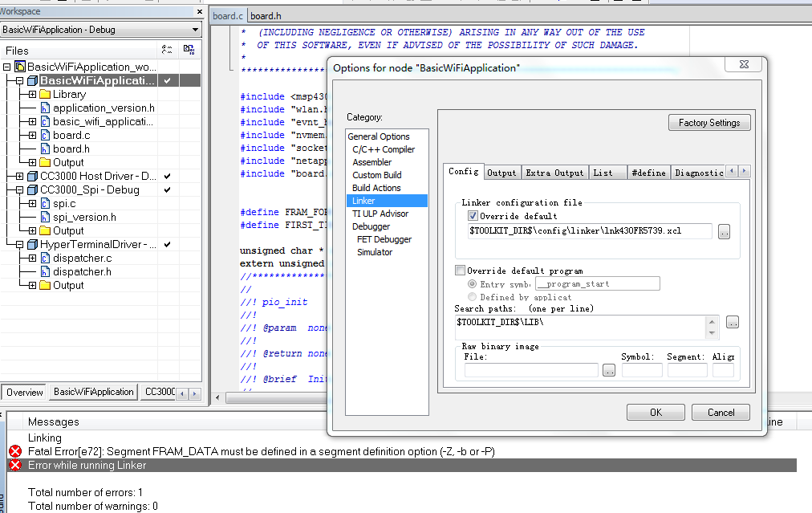Browse for the raw binary image file
This screenshot has width=812, height=513.
click(x=609, y=370)
